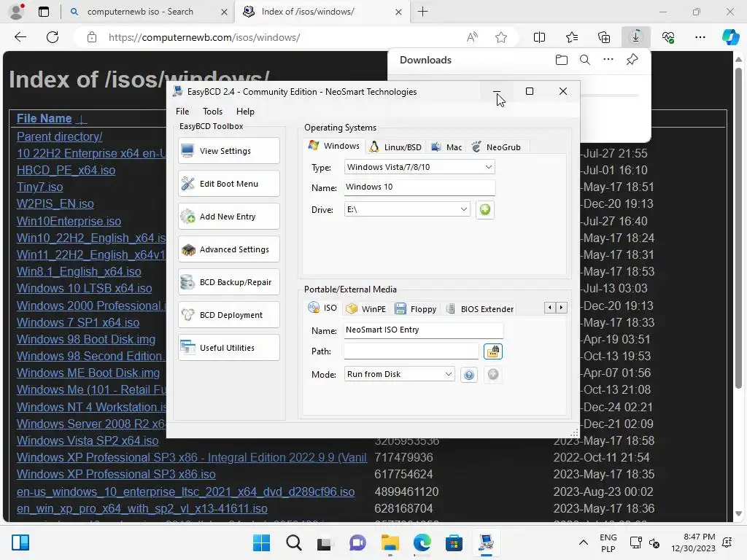Switch to the Windows operating system tab
The image size is (747, 560).
pos(334,146)
